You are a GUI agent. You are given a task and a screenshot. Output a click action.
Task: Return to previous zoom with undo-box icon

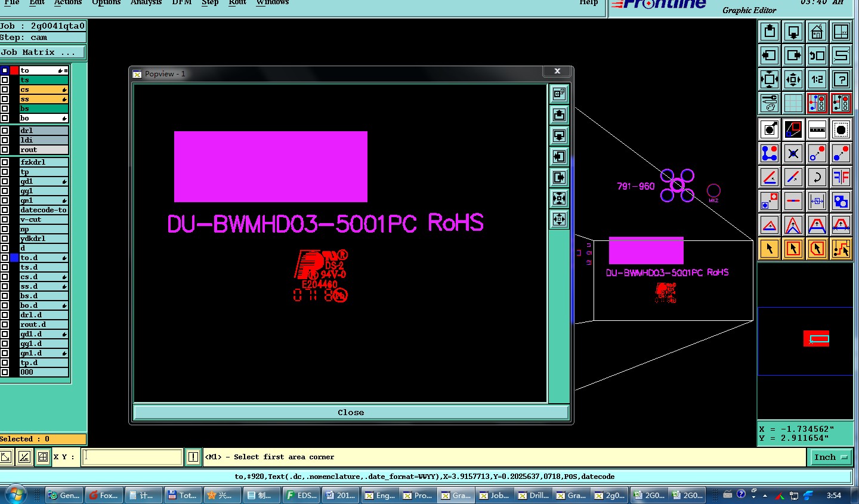(817, 55)
